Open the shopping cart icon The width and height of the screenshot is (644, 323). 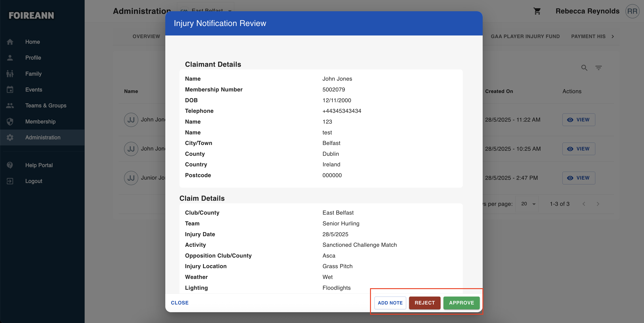click(537, 11)
